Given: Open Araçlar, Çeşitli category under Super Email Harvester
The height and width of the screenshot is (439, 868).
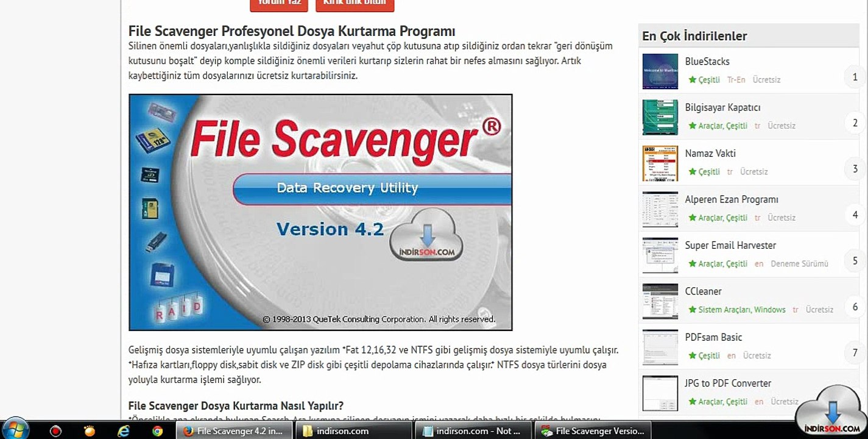Looking at the screenshot, I should pos(723,264).
